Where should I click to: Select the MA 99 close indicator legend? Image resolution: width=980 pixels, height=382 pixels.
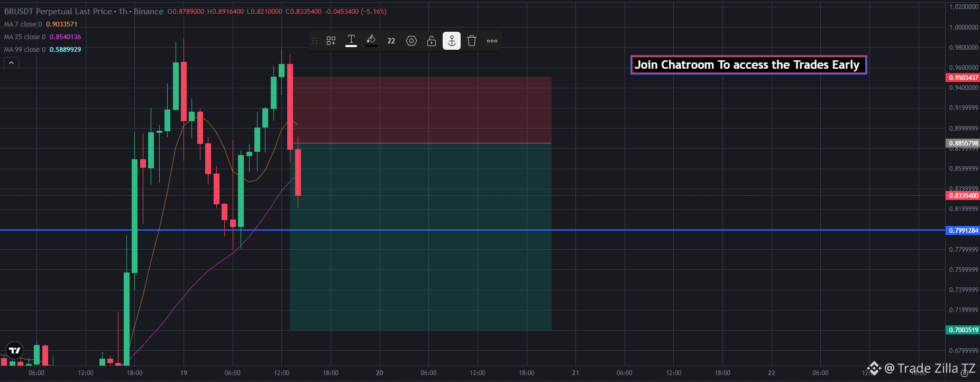tap(42, 50)
